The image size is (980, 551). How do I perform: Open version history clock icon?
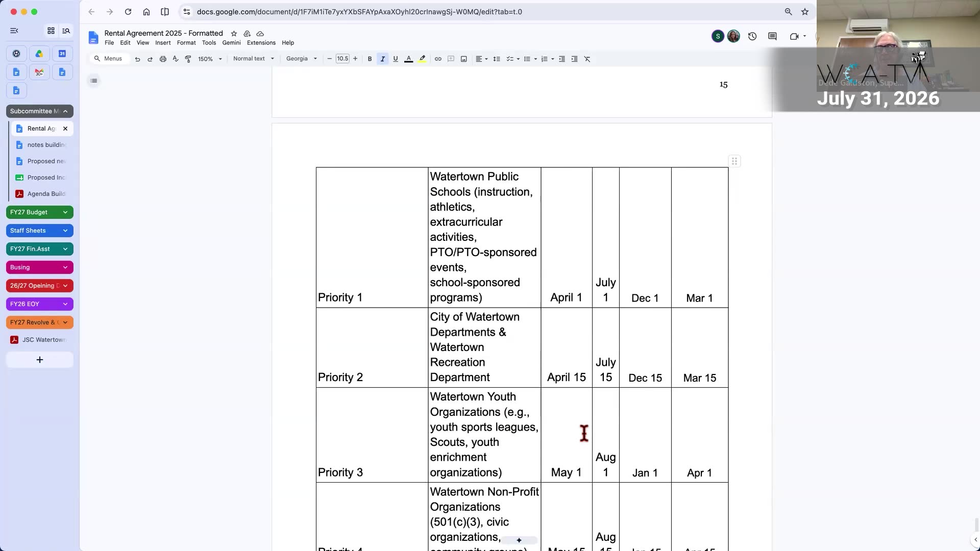752,36
